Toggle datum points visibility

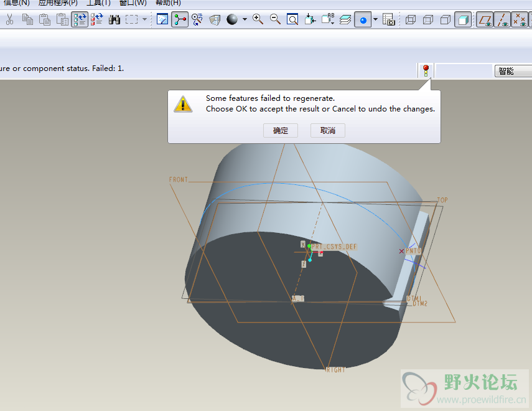pos(520,20)
